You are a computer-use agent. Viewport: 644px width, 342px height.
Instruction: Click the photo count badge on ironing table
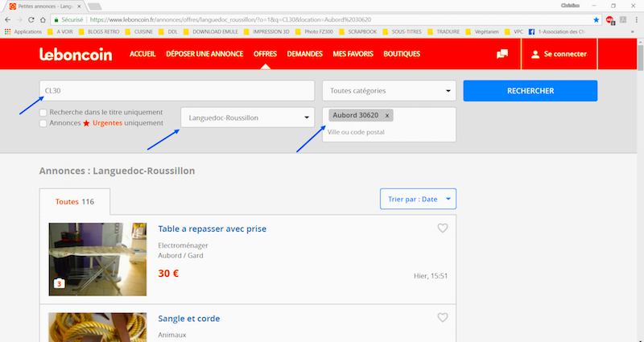59,283
